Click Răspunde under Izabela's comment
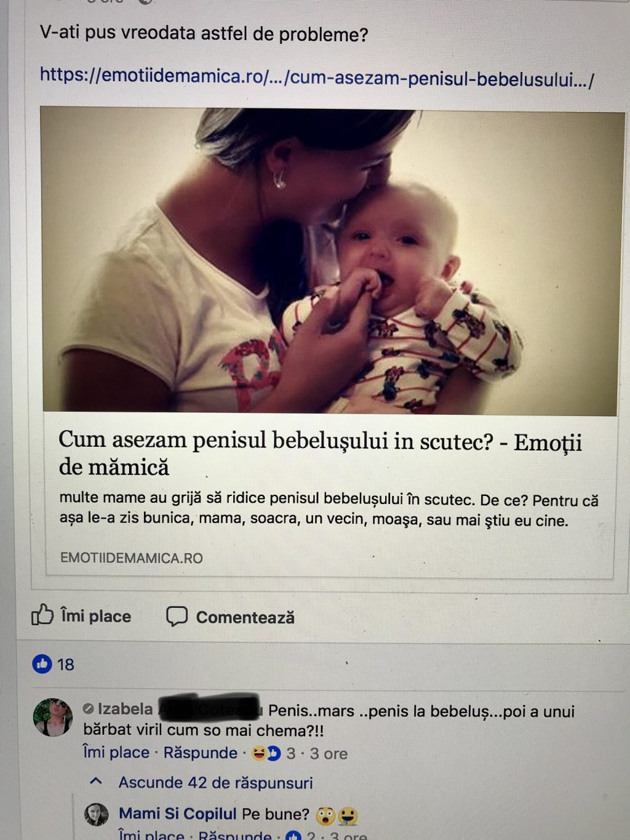This screenshot has width=630, height=840. pyautogui.click(x=200, y=753)
